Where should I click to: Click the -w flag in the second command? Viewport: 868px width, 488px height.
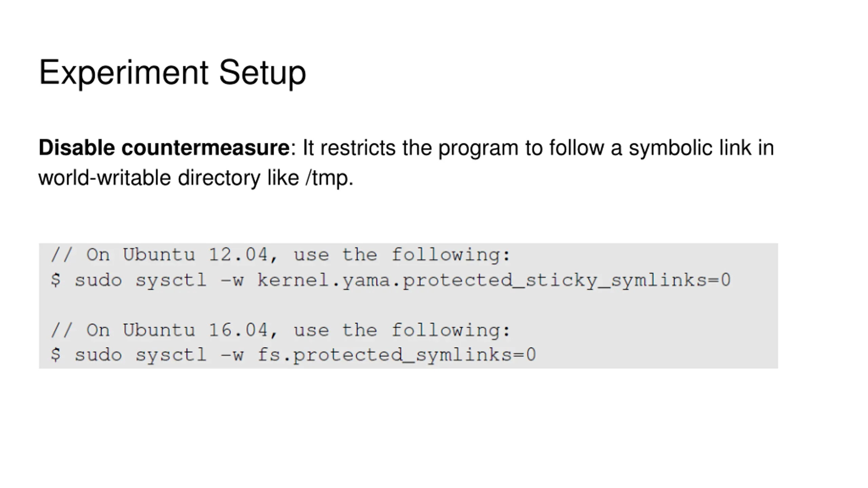[x=232, y=355]
